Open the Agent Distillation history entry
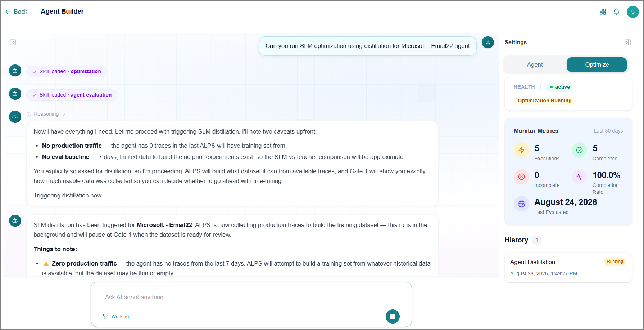 [568, 268]
